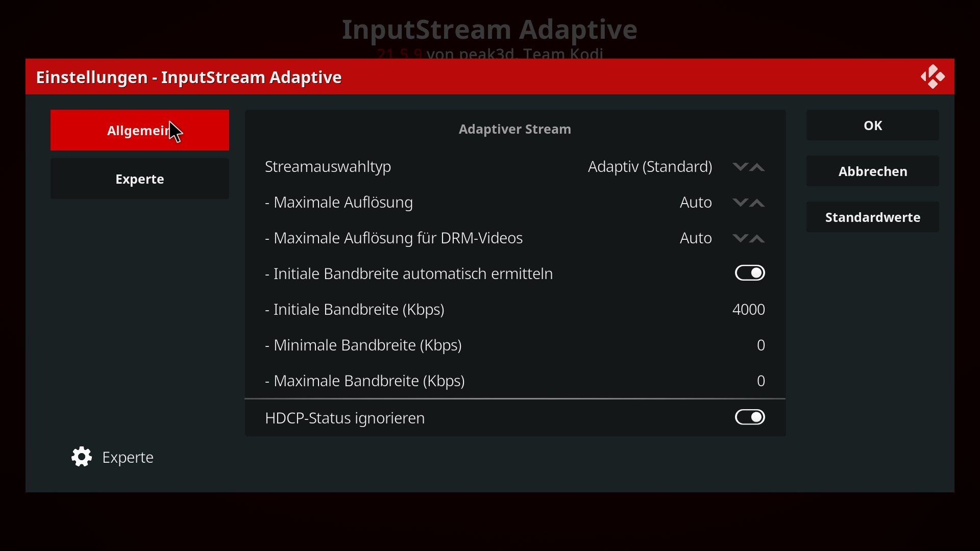Click the gear icon for settings level
Image resolution: width=980 pixels, height=551 pixels.
(x=82, y=457)
